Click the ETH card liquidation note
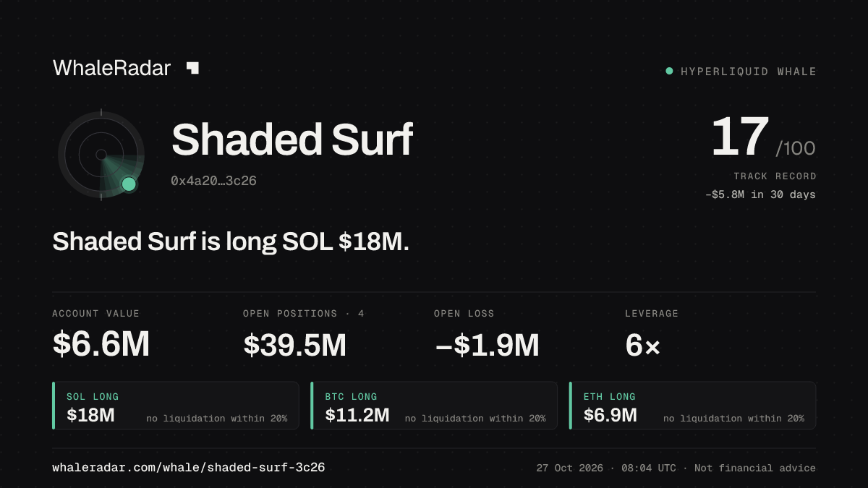 click(733, 419)
